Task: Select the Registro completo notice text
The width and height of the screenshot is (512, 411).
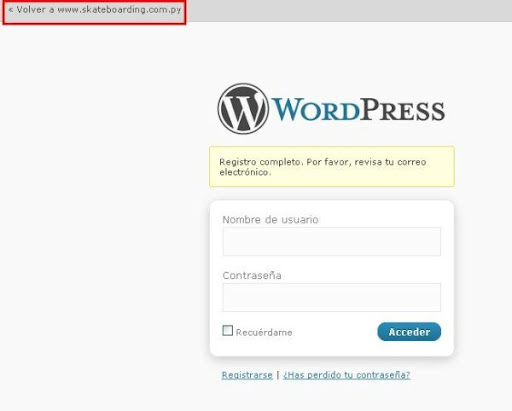Action: pyautogui.click(x=323, y=167)
